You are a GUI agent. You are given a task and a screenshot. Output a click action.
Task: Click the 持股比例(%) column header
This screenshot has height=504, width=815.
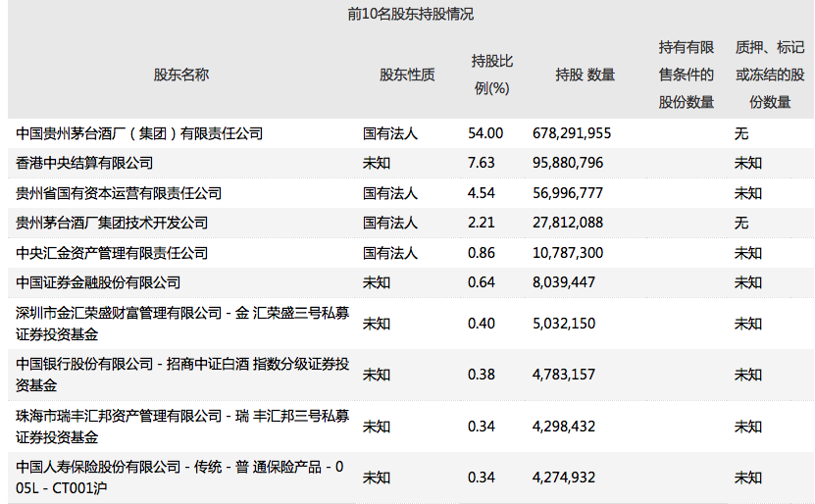(491, 75)
